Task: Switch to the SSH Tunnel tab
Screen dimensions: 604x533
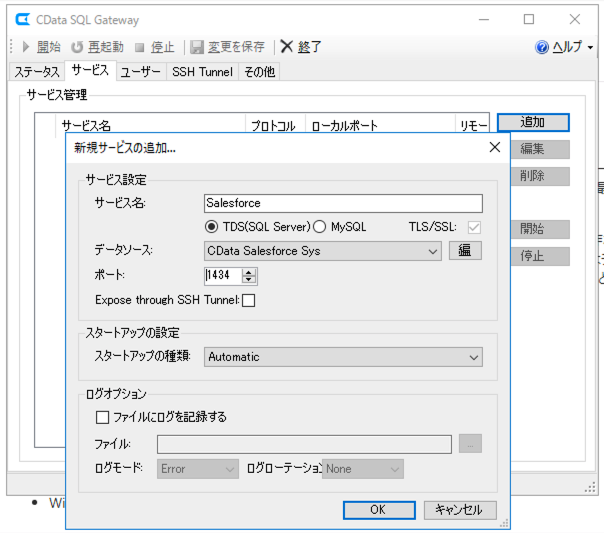Action: (x=202, y=72)
